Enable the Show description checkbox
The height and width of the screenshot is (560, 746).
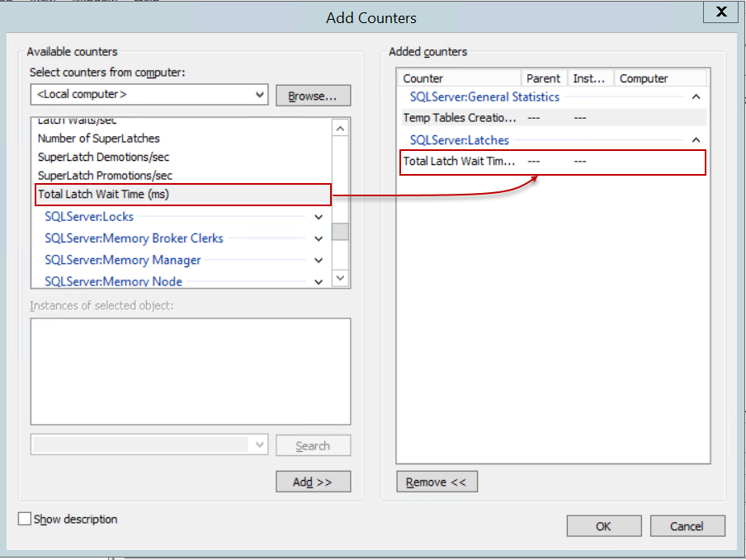click(25, 519)
